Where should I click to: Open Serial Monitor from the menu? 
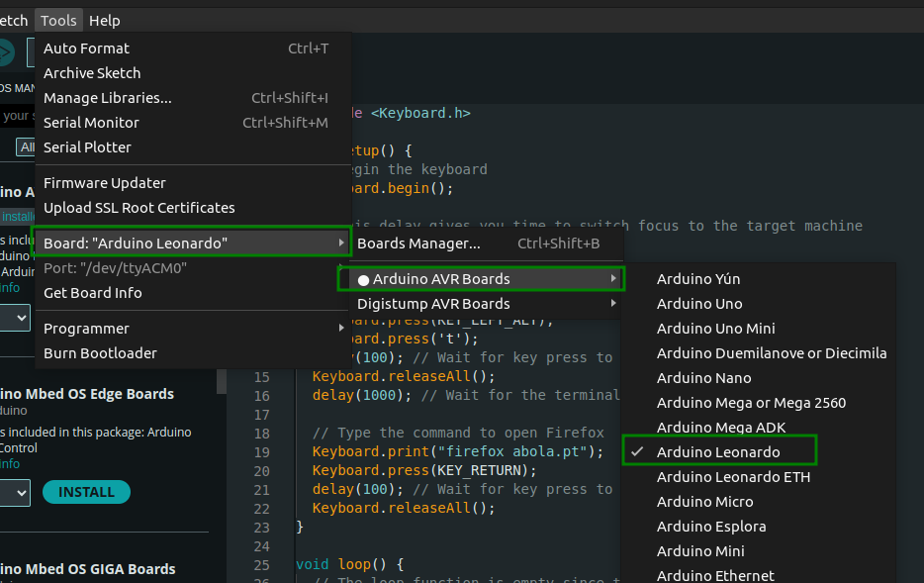91,123
